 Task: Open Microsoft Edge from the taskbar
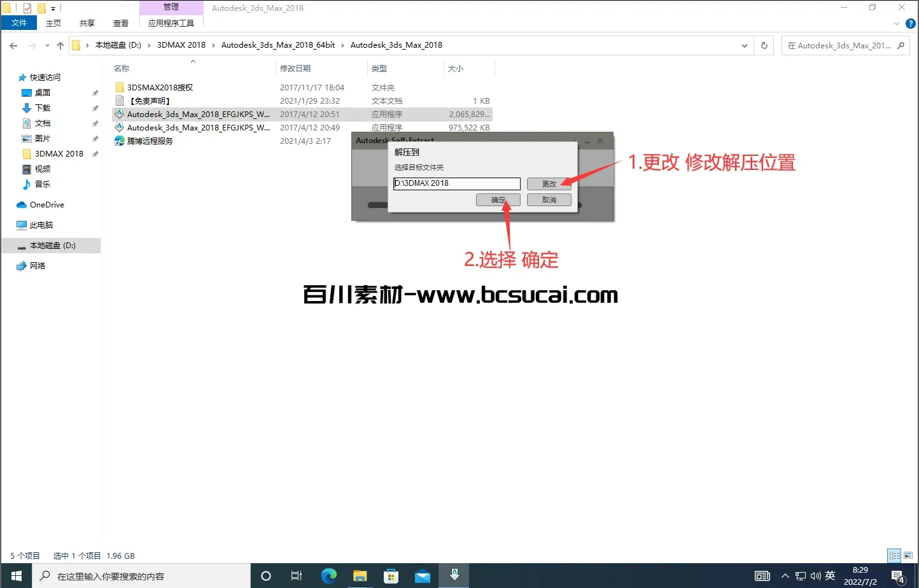point(329,576)
